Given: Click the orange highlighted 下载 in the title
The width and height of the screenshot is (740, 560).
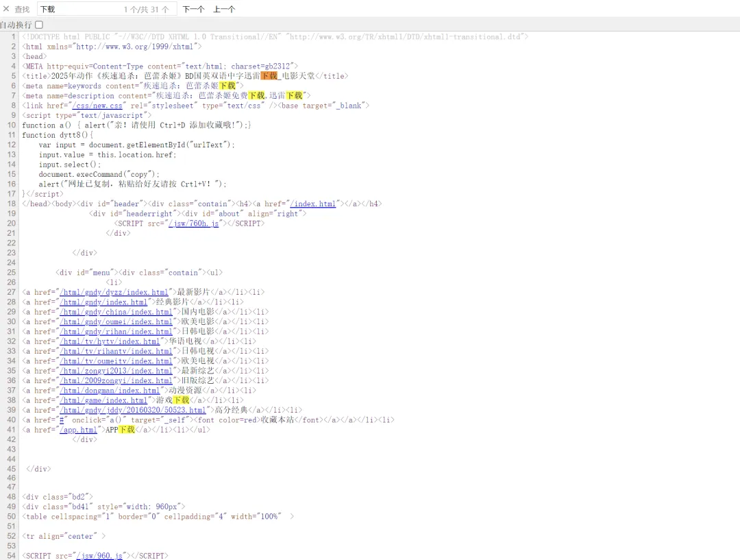Looking at the screenshot, I should (269, 76).
